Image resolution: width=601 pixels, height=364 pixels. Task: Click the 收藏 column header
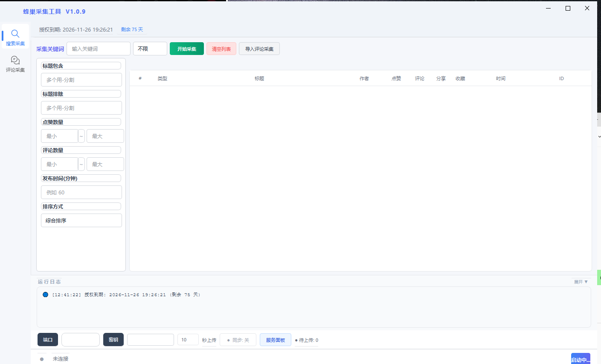coord(460,78)
